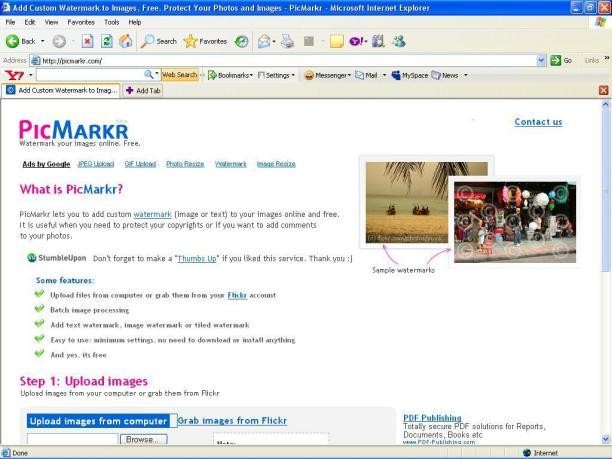Click the Mail envelope toolbar icon
The image size is (612, 459).
coord(264,41)
